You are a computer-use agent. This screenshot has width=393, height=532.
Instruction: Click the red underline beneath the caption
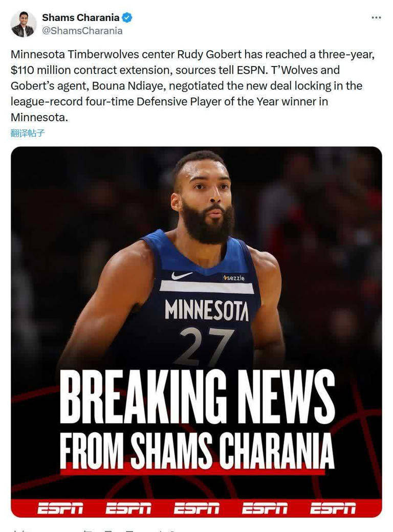[192, 472]
